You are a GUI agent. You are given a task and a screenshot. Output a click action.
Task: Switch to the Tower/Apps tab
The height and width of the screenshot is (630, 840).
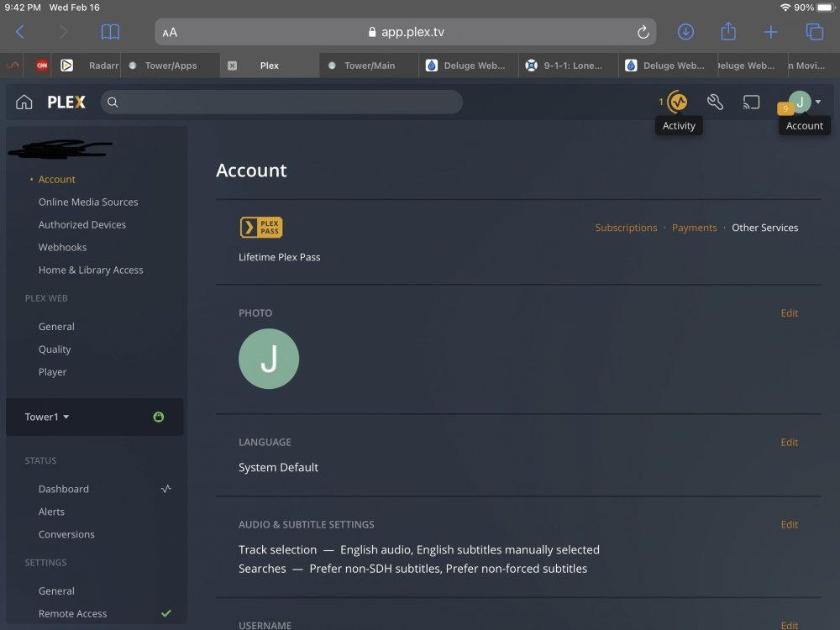(x=171, y=66)
